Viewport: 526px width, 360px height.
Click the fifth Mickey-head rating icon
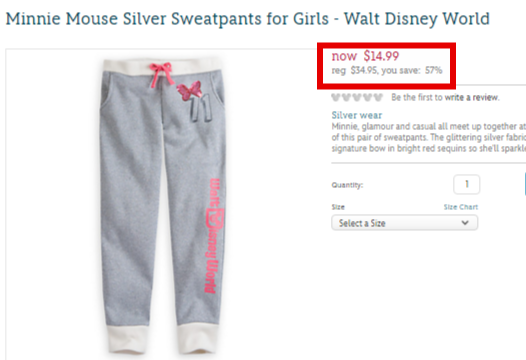point(378,97)
